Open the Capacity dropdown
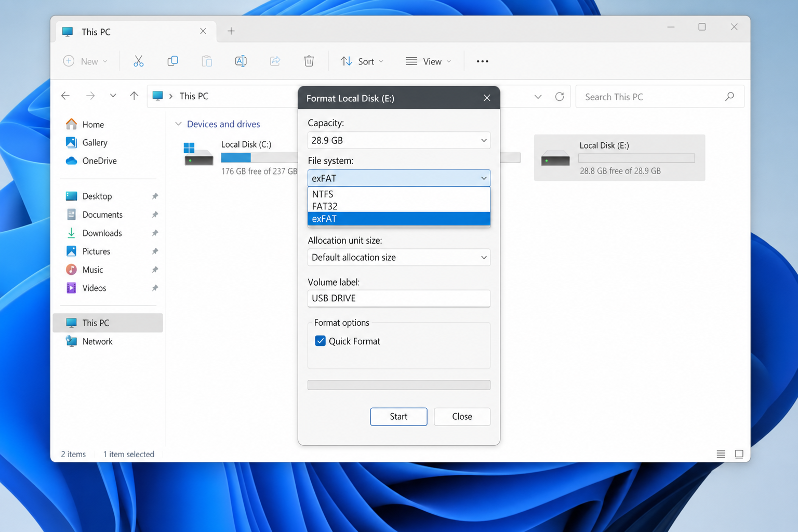This screenshot has width=798, height=532. [399, 140]
